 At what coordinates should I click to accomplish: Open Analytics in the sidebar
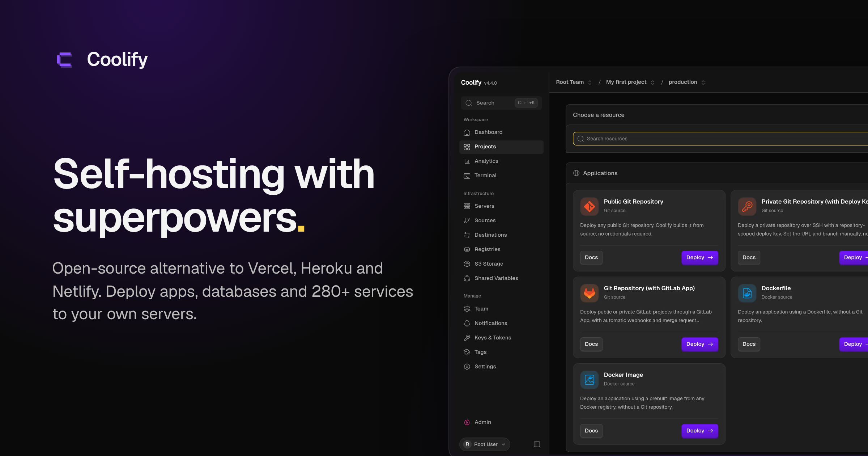tap(501, 161)
